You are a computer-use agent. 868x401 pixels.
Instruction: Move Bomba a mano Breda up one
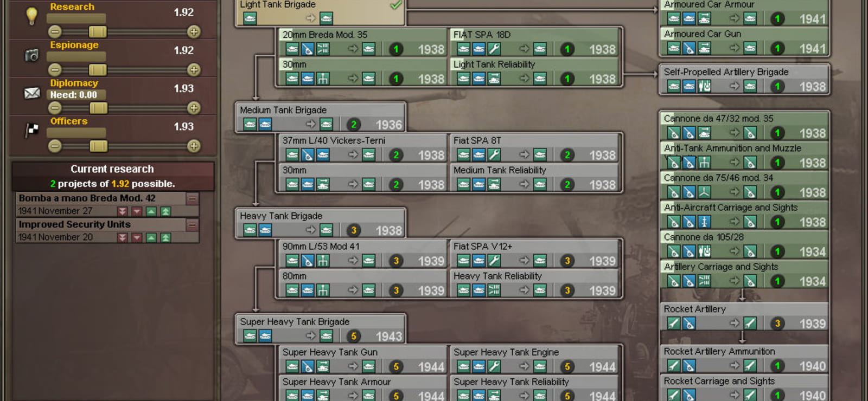point(151,211)
